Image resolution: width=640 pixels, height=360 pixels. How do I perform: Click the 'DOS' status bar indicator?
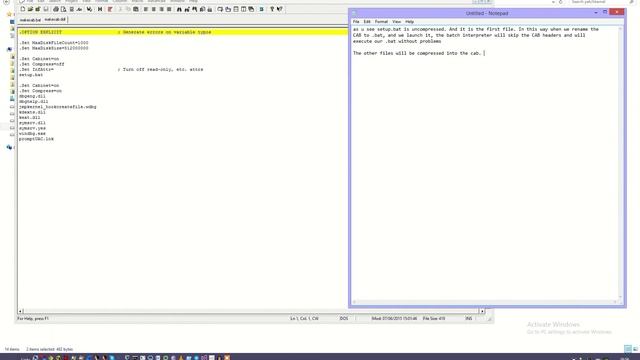point(344,318)
